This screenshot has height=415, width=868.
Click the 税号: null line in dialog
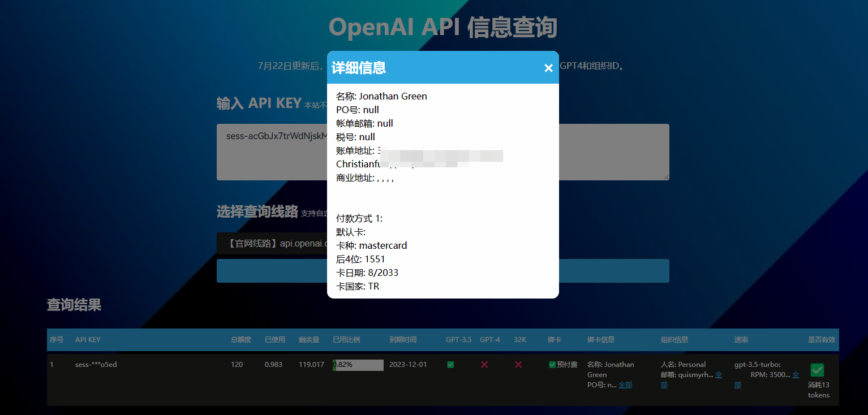point(355,137)
